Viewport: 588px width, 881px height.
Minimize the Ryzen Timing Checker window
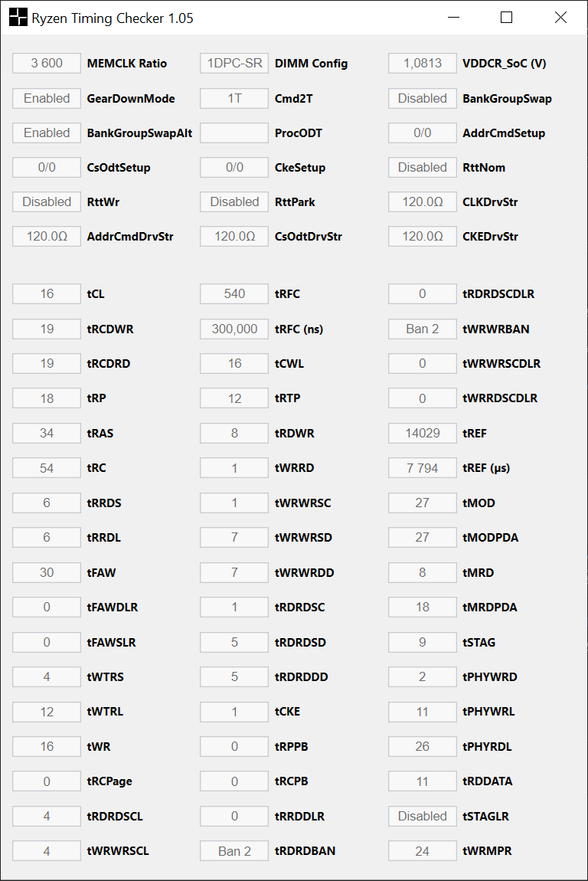pos(452,18)
